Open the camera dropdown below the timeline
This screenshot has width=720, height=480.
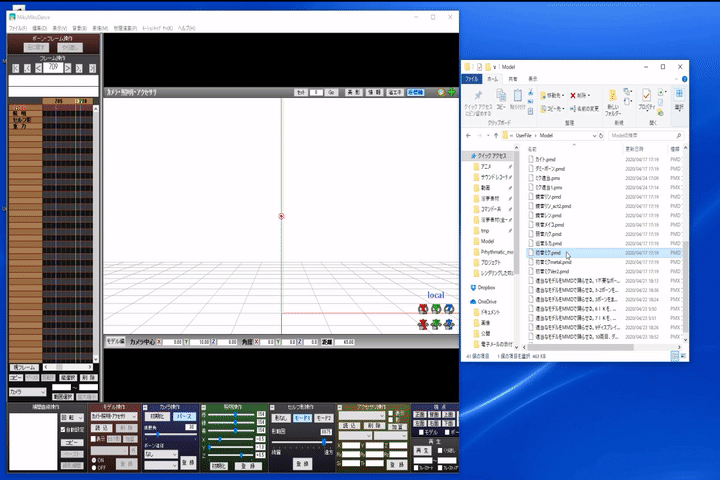coord(28,392)
